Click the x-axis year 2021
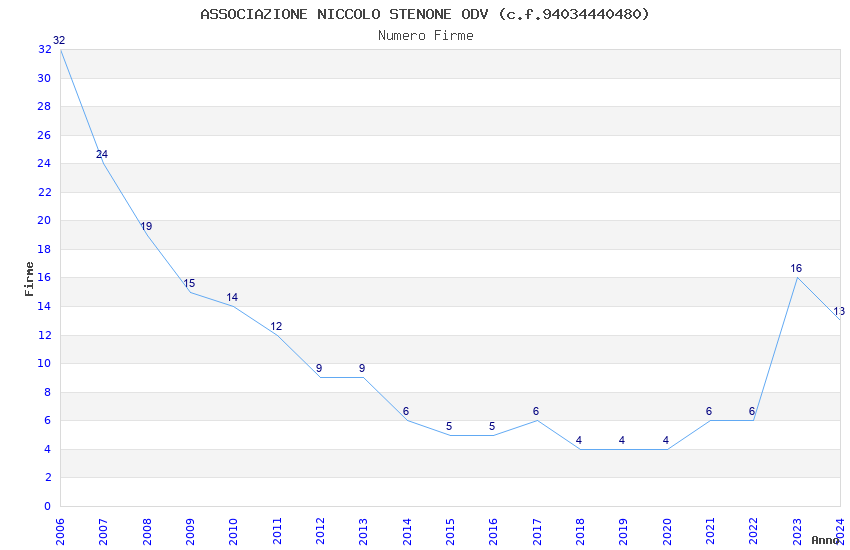The height and width of the screenshot is (550, 850). tap(711, 532)
